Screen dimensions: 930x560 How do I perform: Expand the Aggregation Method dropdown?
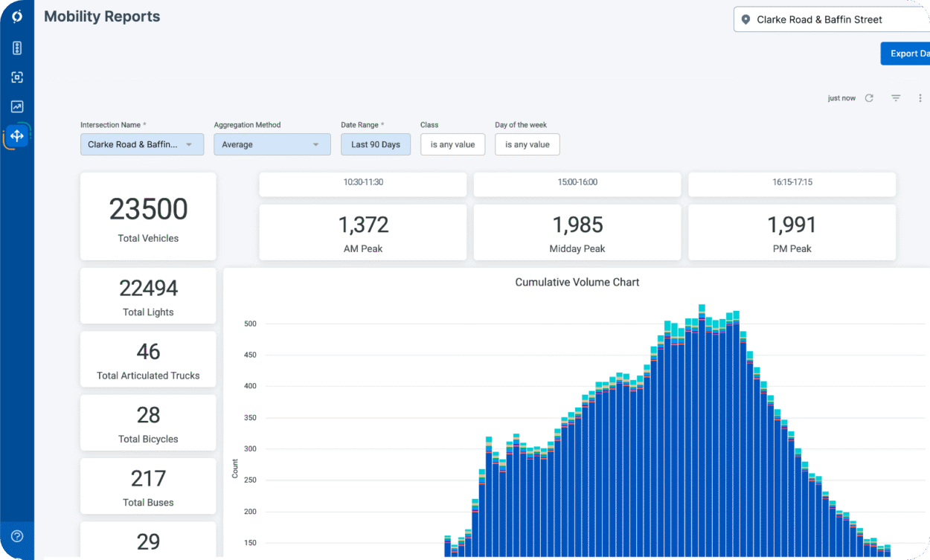(x=272, y=144)
